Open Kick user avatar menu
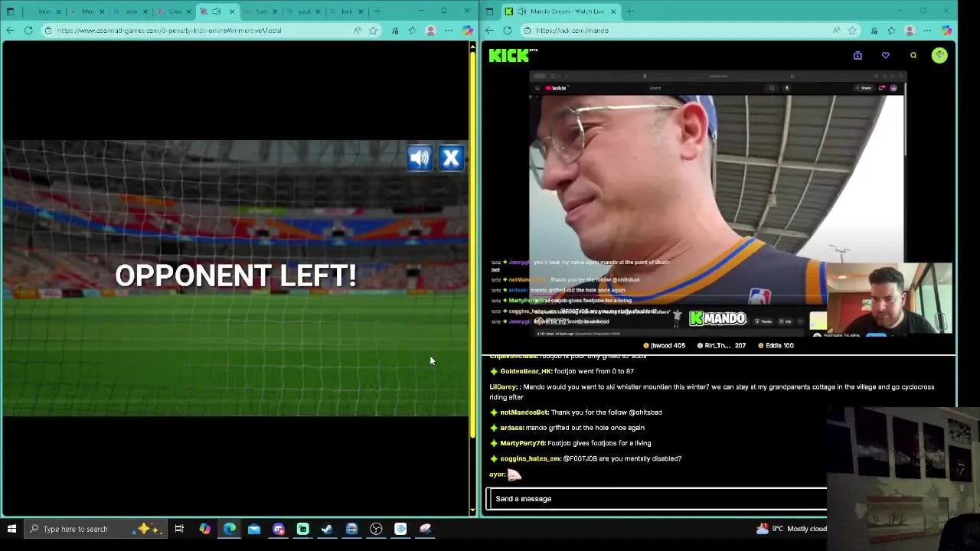The height and width of the screenshot is (551, 980). coord(939,55)
